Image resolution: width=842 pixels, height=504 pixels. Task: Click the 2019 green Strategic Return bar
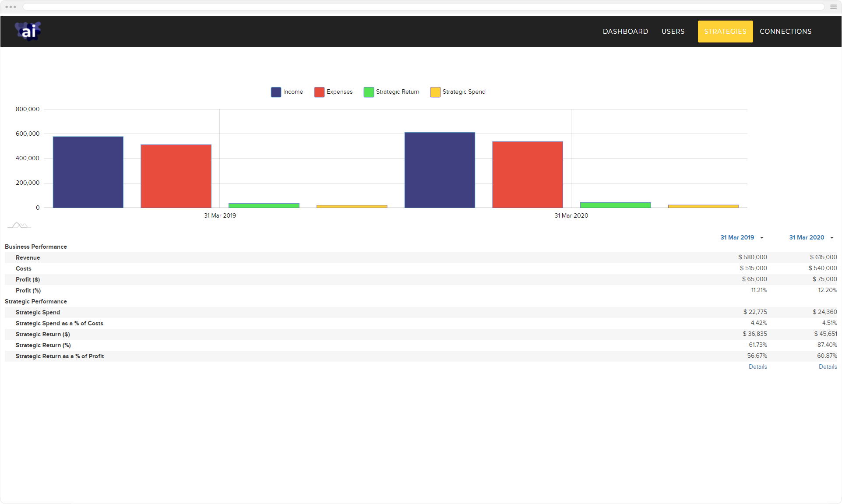264,205
